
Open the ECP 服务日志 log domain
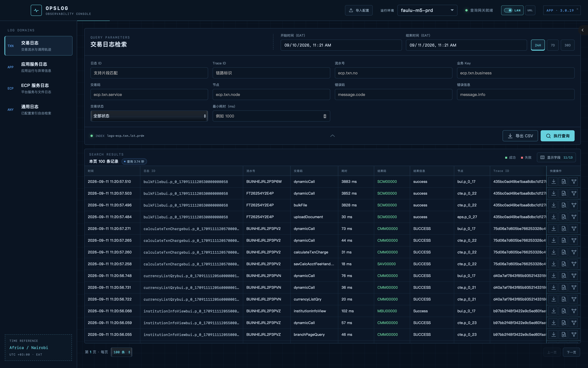click(38, 88)
